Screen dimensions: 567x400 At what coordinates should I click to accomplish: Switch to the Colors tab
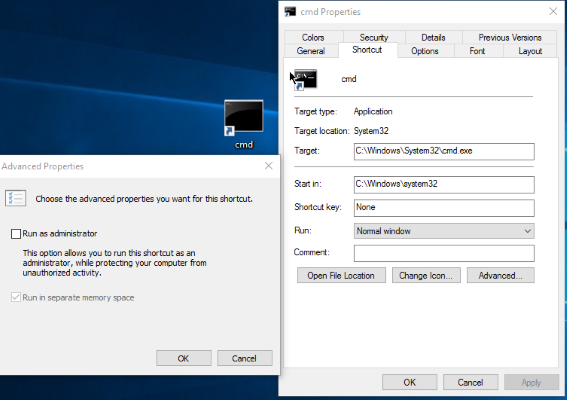(x=313, y=37)
